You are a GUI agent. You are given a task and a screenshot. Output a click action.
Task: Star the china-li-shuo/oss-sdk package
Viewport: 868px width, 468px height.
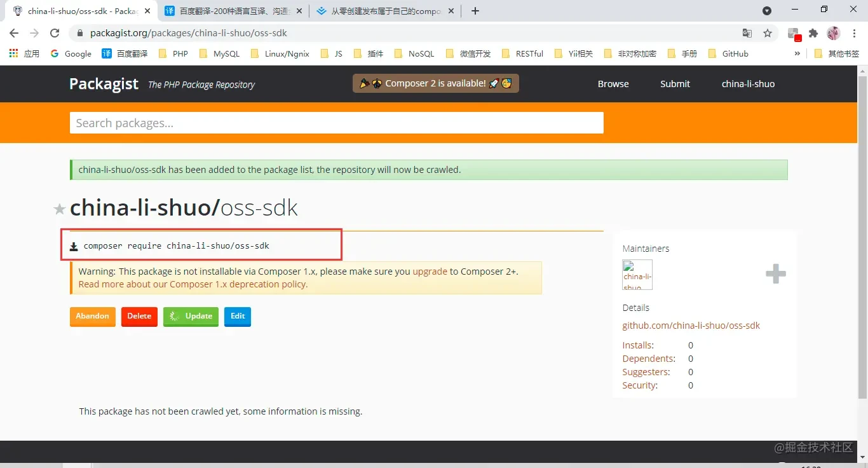pyautogui.click(x=59, y=209)
